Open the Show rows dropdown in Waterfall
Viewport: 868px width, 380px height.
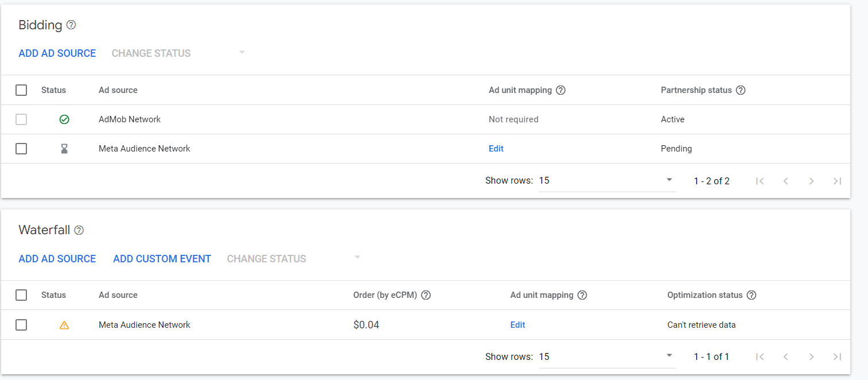coord(606,356)
